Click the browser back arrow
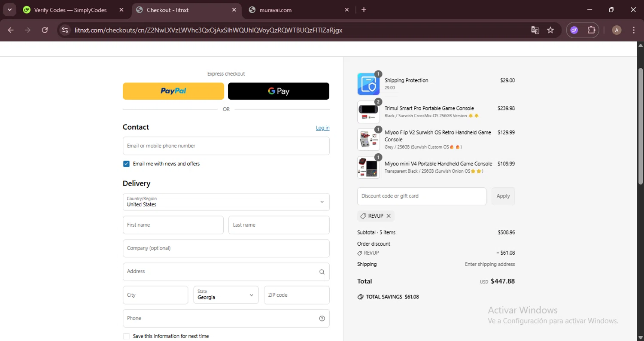The width and height of the screenshot is (644, 341). (x=11, y=30)
